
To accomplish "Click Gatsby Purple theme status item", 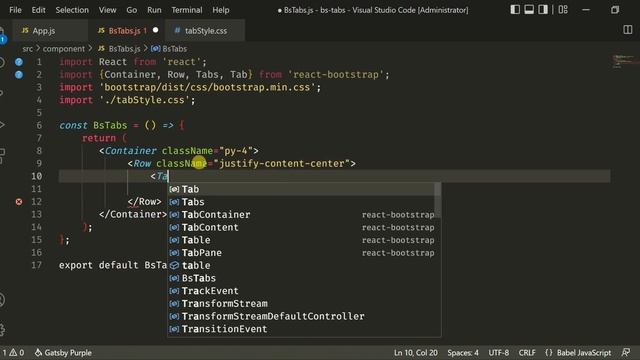I will (63, 353).
